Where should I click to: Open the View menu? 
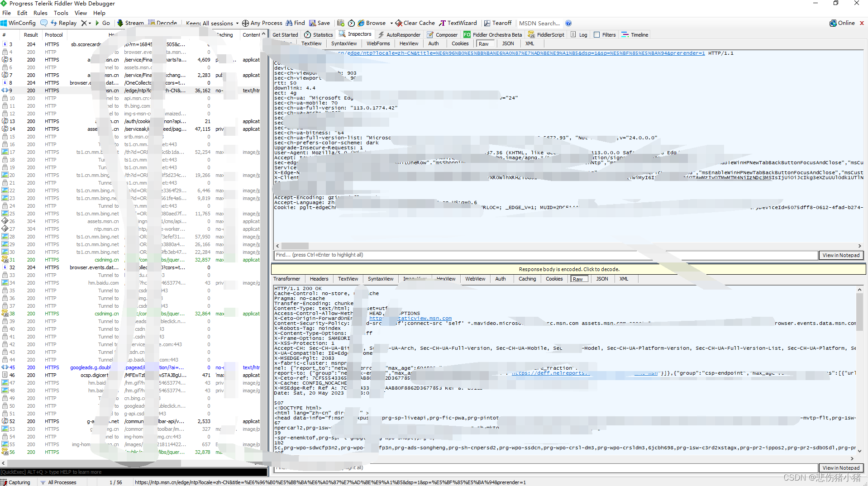coord(81,13)
